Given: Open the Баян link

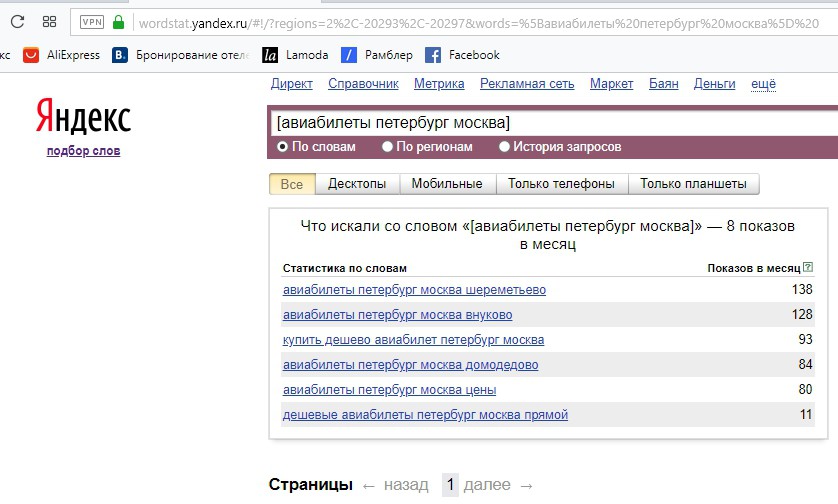Looking at the screenshot, I should pos(664,84).
